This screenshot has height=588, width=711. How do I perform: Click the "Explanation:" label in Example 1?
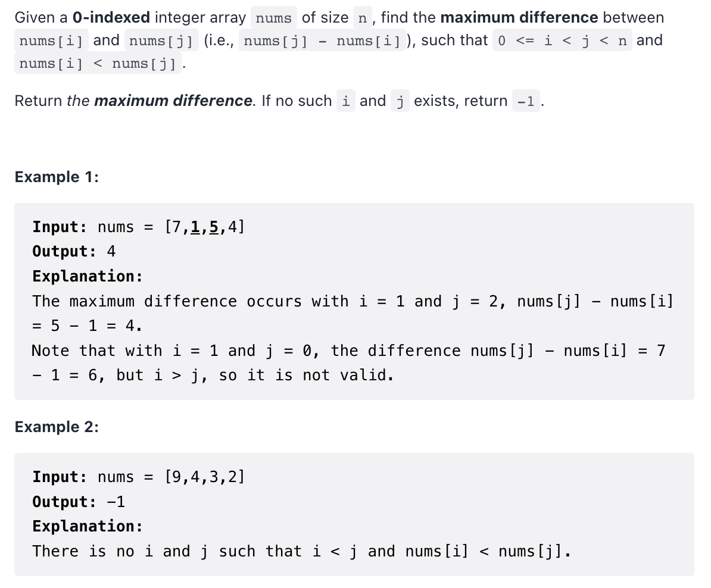click(88, 276)
